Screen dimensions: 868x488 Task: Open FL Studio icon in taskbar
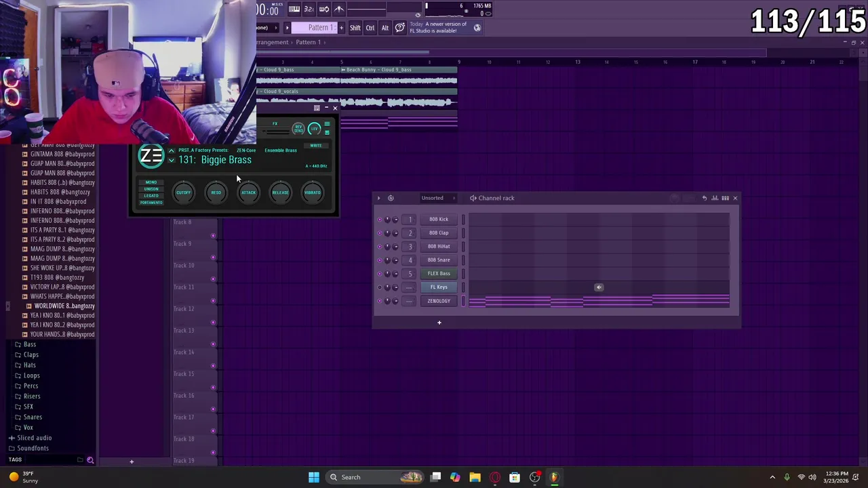pyautogui.click(x=554, y=477)
